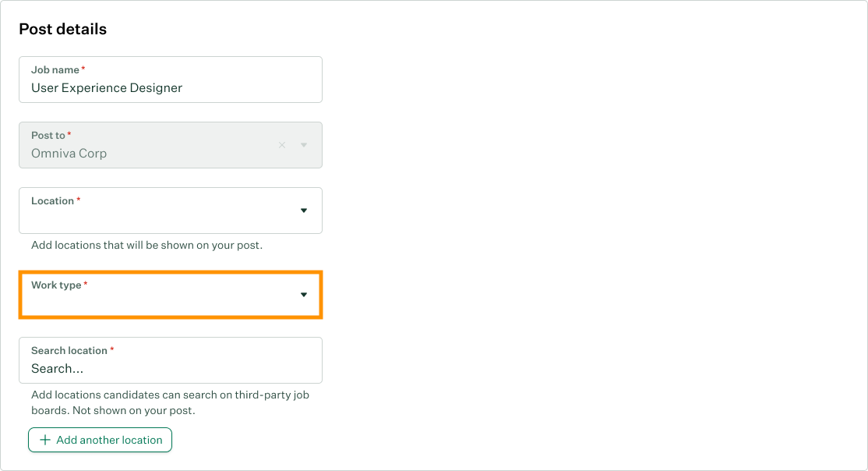The image size is (868, 471).
Task: Click the third-party job boards helper text
Action: point(170,402)
